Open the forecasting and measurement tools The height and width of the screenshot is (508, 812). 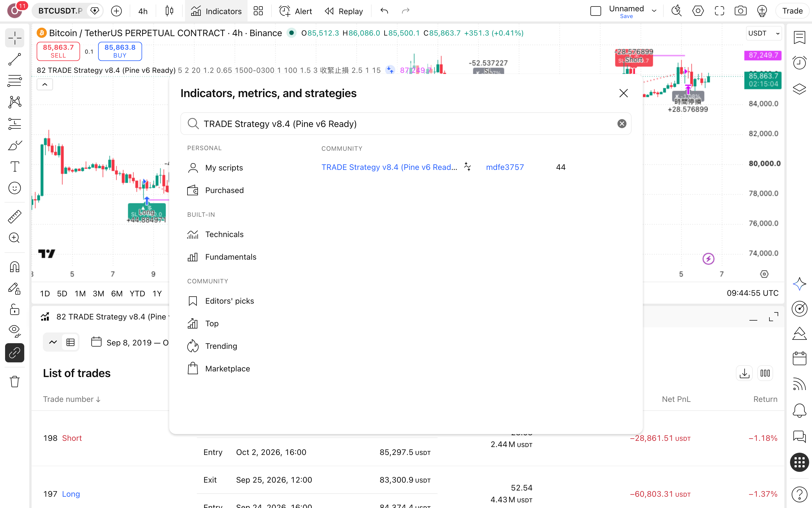14,124
